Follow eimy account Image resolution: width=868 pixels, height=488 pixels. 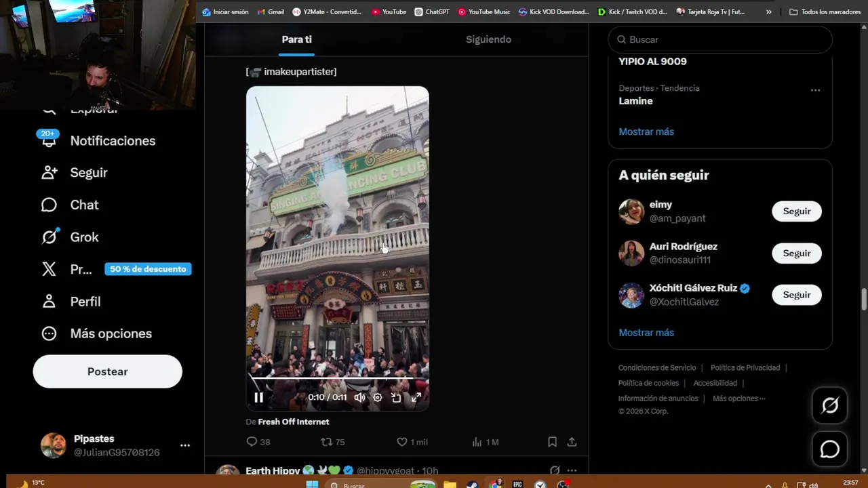(797, 211)
